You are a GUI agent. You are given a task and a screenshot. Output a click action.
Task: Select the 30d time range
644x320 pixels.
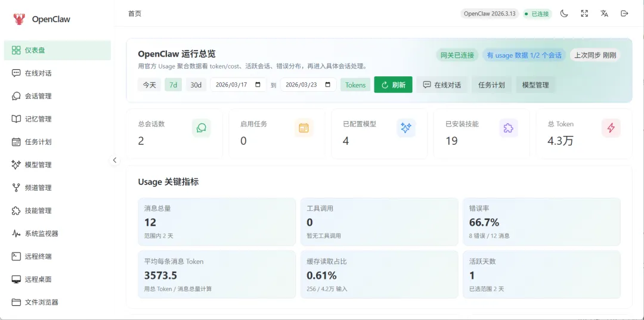point(196,85)
